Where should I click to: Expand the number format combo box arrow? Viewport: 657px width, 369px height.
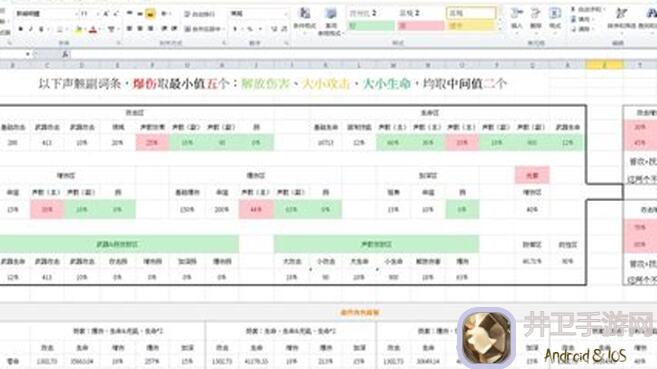coord(285,14)
